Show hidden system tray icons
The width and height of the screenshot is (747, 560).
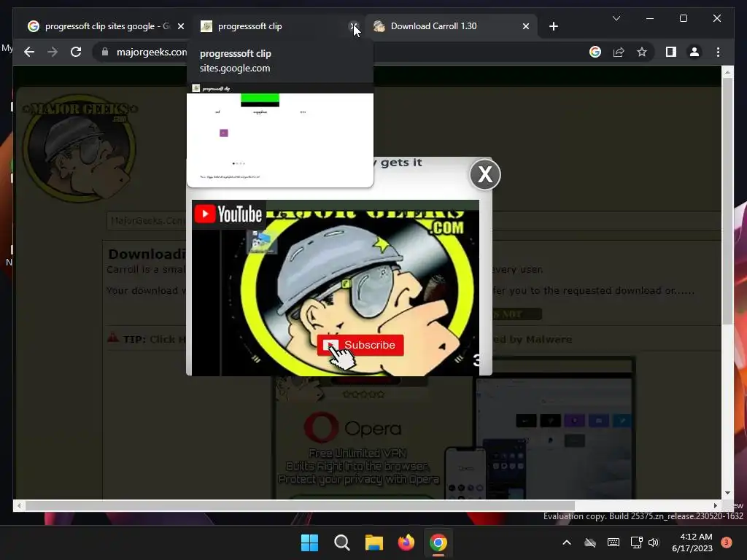point(566,542)
